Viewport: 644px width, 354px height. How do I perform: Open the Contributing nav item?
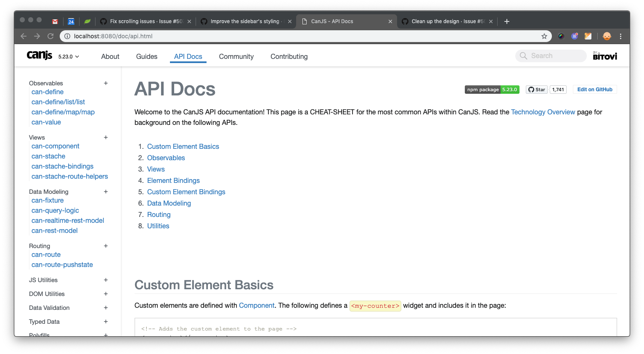pos(289,56)
